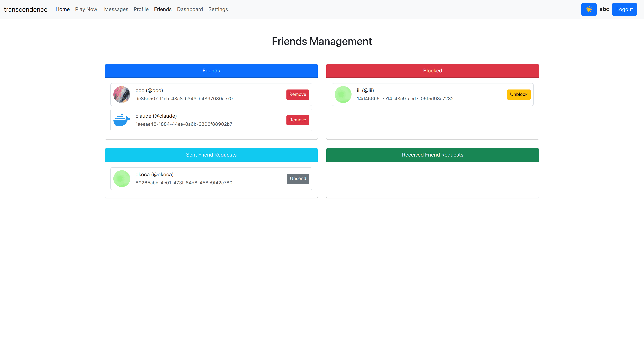The width and height of the screenshot is (644, 362).
Task: Click ooo's painted avatar picture
Action: pyautogui.click(x=121, y=94)
